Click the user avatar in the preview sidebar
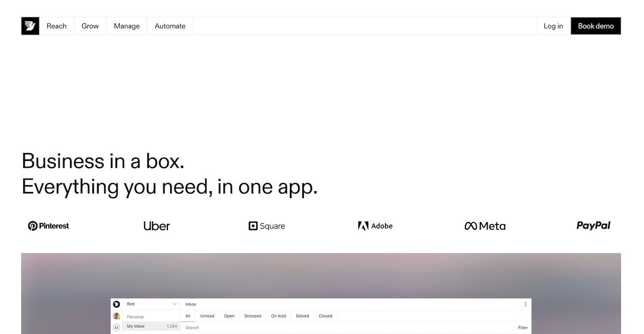 click(x=116, y=316)
